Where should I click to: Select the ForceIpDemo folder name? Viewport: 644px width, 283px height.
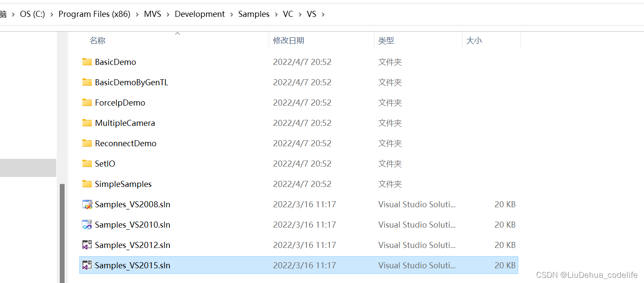(x=120, y=103)
